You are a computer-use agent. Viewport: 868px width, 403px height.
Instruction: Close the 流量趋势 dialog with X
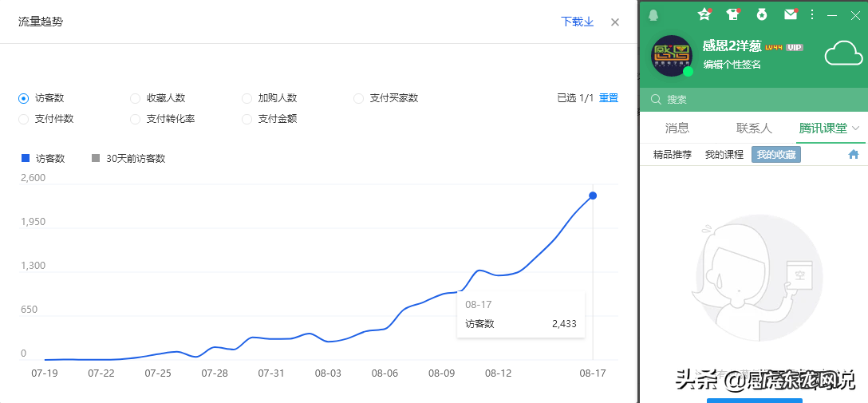pos(614,22)
